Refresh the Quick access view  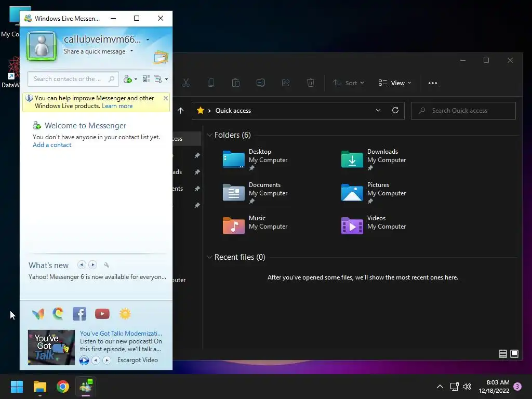pos(395,110)
